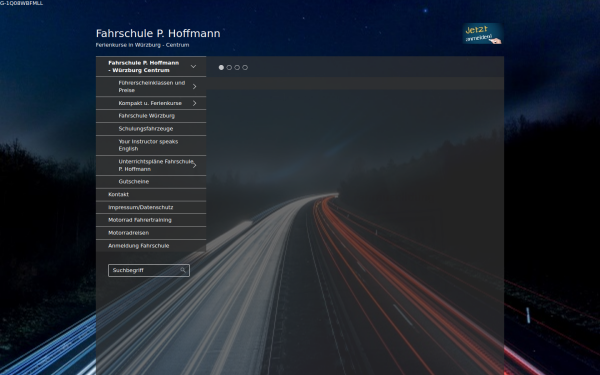Open Führerscheinklassen und Preise menu entry
Screen dimensions: 600x375
point(152,86)
